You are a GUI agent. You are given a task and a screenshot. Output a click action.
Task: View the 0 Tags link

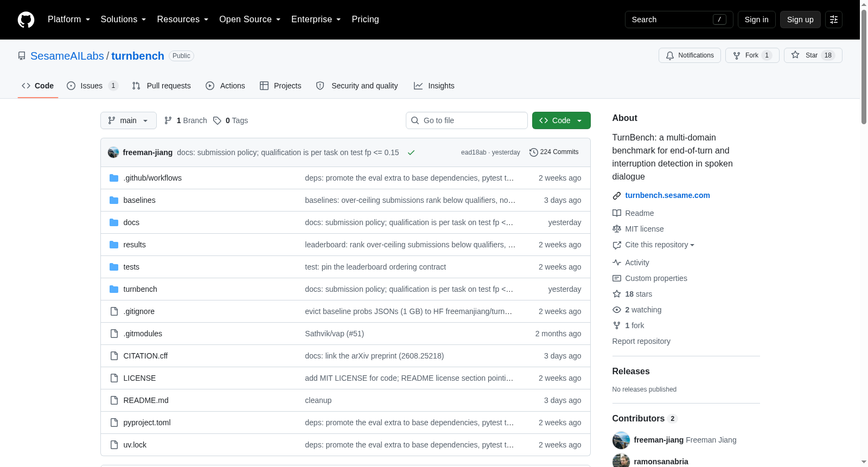(x=231, y=120)
